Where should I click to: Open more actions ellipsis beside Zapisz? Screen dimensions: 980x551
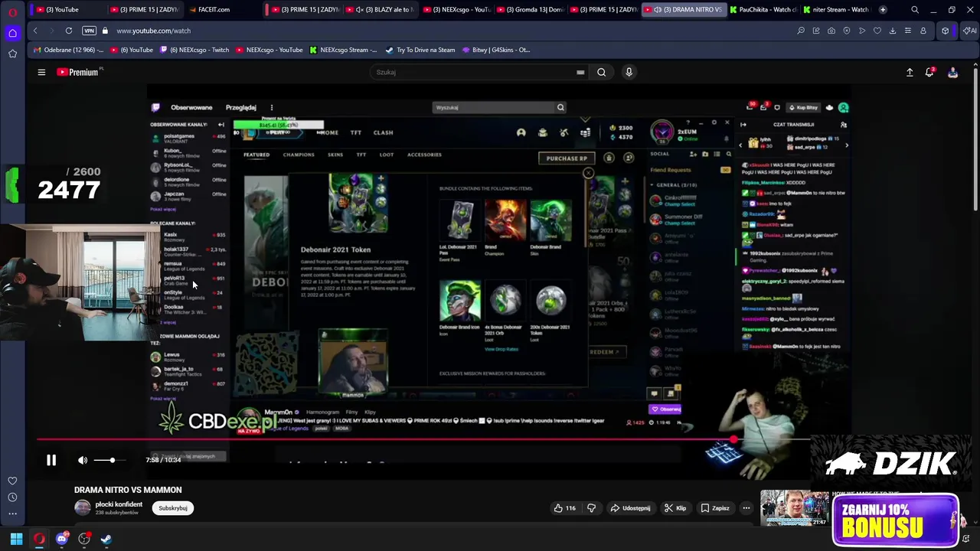click(746, 508)
